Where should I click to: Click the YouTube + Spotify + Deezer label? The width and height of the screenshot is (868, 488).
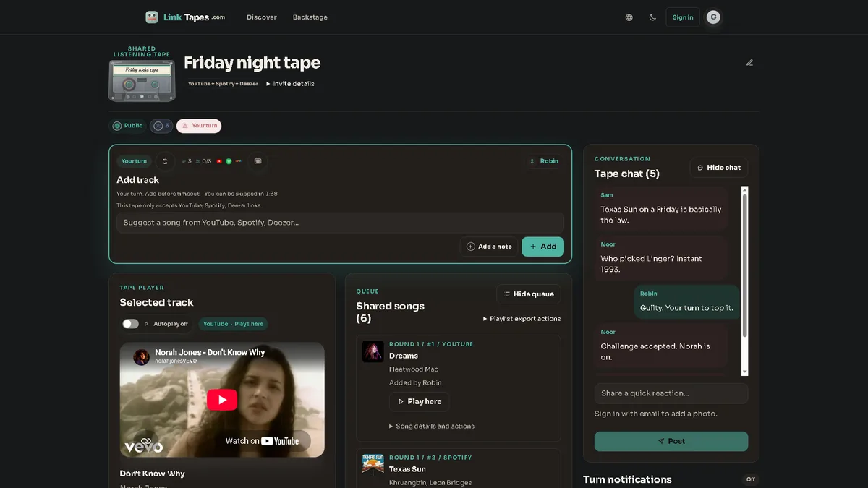point(223,84)
